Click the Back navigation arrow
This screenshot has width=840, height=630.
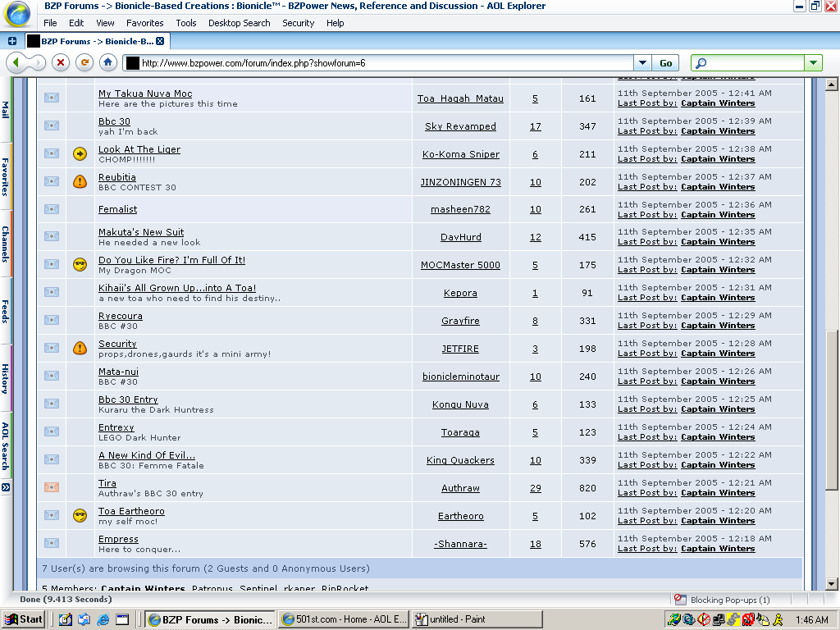18,62
